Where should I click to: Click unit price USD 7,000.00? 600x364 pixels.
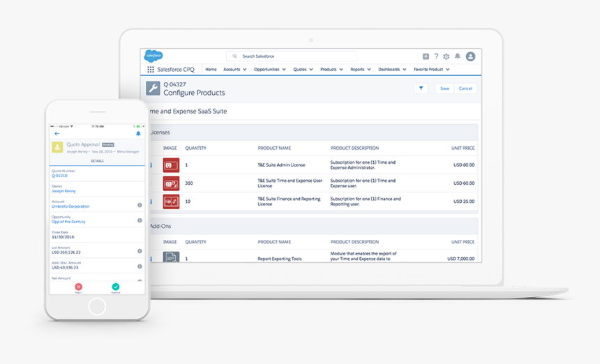(460, 259)
